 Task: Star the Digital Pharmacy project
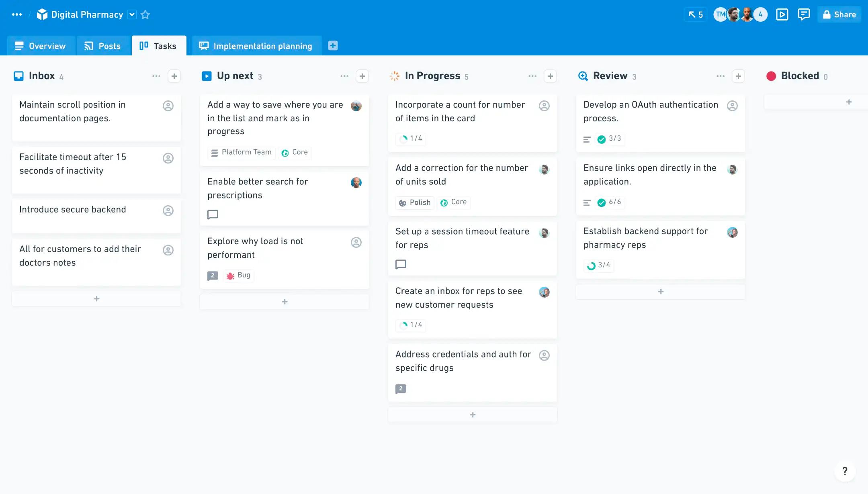tap(145, 15)
